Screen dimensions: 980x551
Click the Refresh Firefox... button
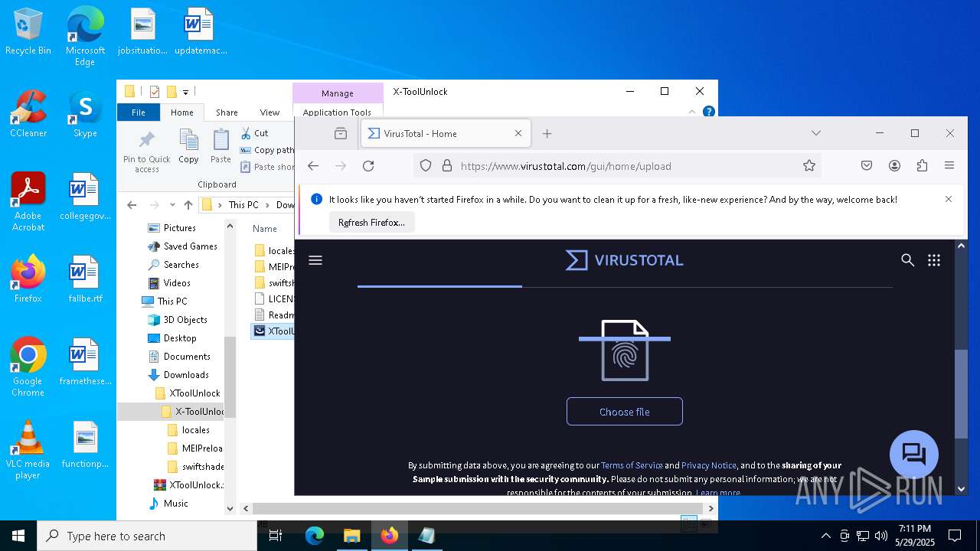372,223
